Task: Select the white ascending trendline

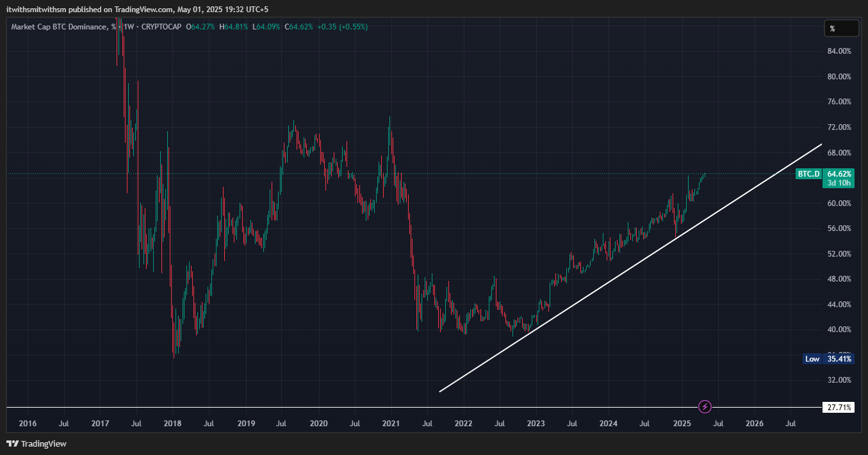Action: 630,267
